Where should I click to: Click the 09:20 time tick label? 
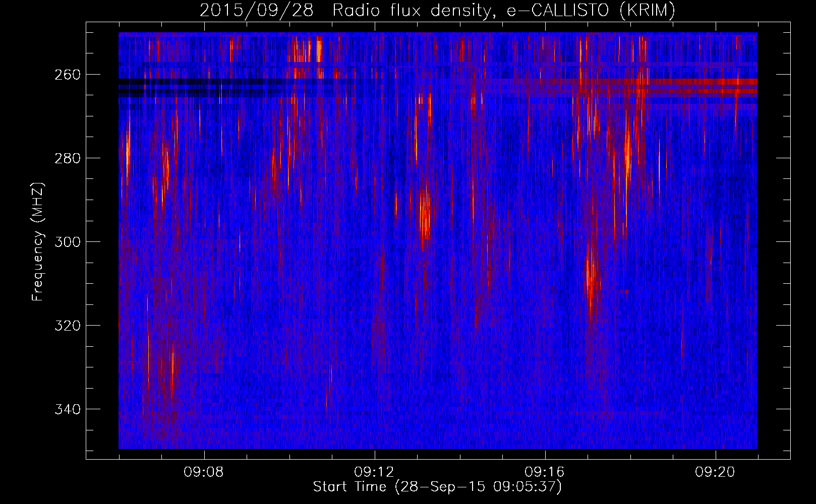(x=715, y=472)
